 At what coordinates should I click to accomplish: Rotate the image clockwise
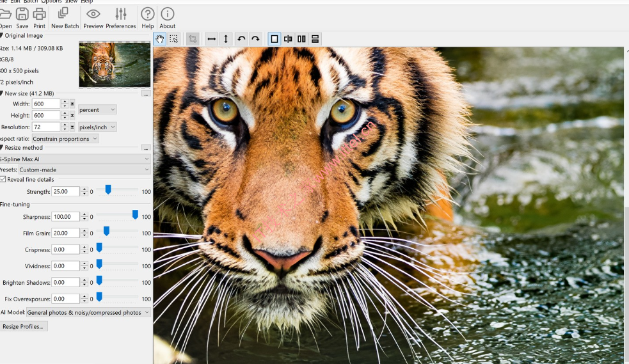coord(255,39)
